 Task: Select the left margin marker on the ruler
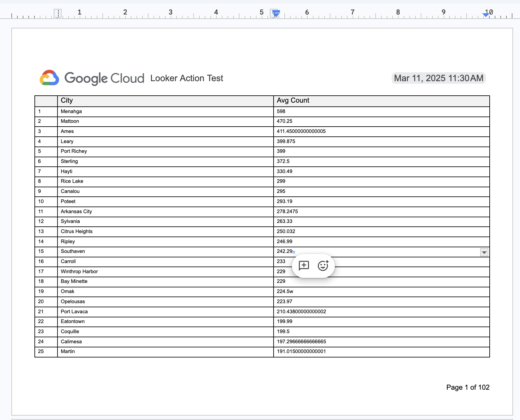58,13
